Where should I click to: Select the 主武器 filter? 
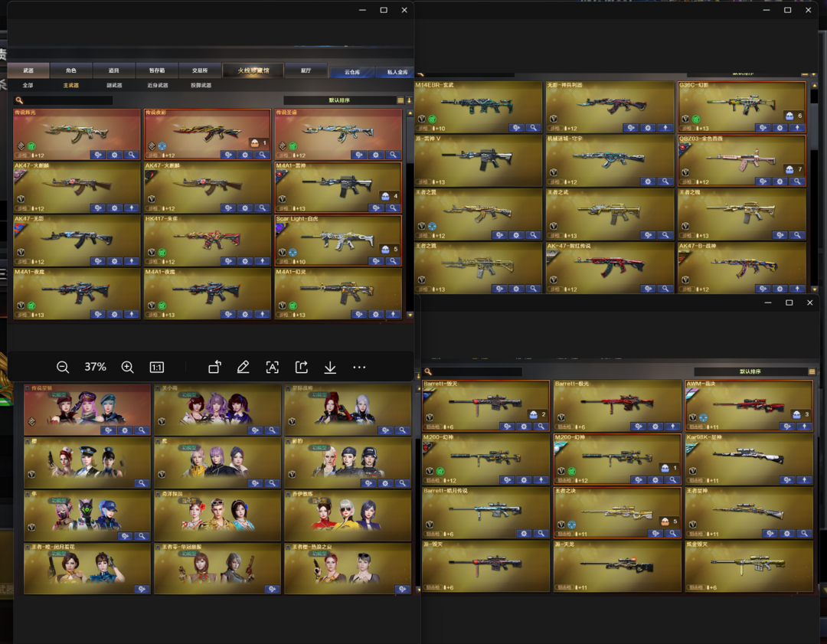pyautogui.click(x=71, y=86)
